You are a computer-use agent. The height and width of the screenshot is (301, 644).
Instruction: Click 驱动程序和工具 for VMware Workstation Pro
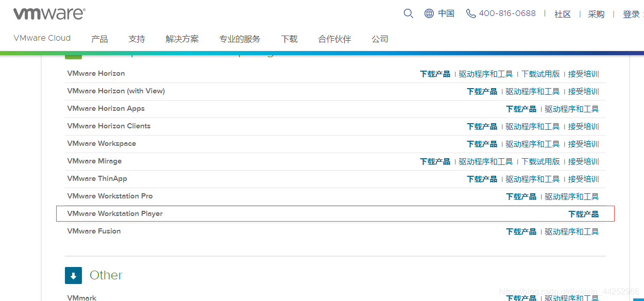coord(572,196)
